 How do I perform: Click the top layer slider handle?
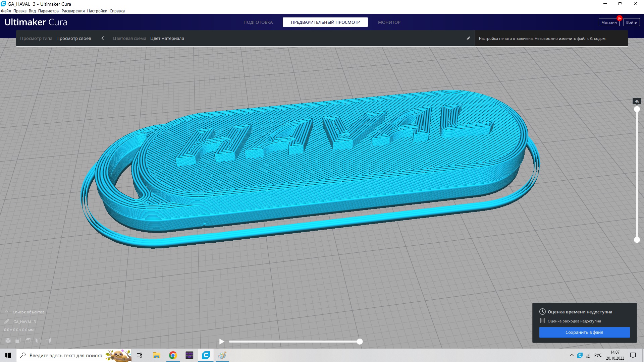pyautogui.click(x=637, y=109)
